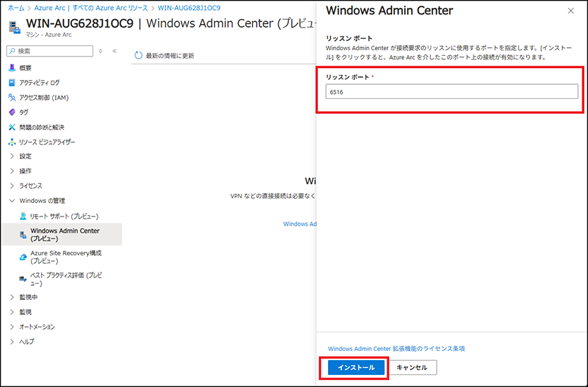Click the 問題の診断と解決 wrench icon
The width and height of the screenshot is (588, 387).
point(12,127)
